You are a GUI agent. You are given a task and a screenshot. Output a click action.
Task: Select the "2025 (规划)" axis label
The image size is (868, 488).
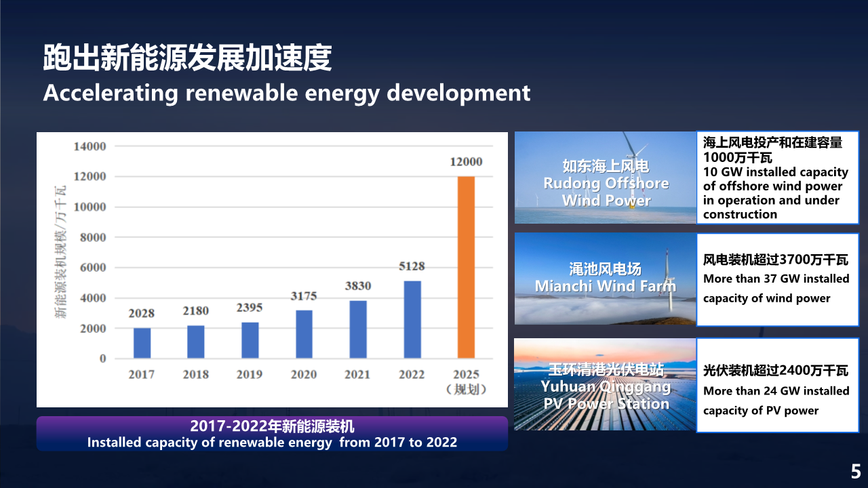[x=466, y=382]
